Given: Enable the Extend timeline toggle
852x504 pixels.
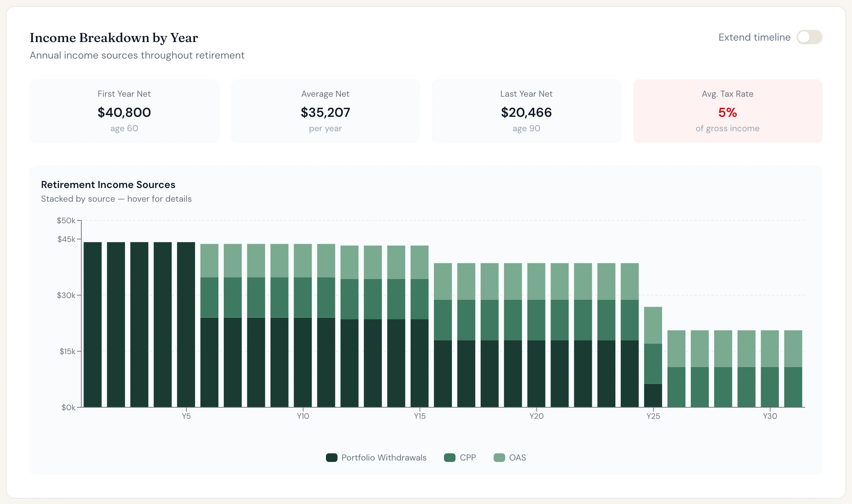Looking at the screenshot, I should pos(809,37).
